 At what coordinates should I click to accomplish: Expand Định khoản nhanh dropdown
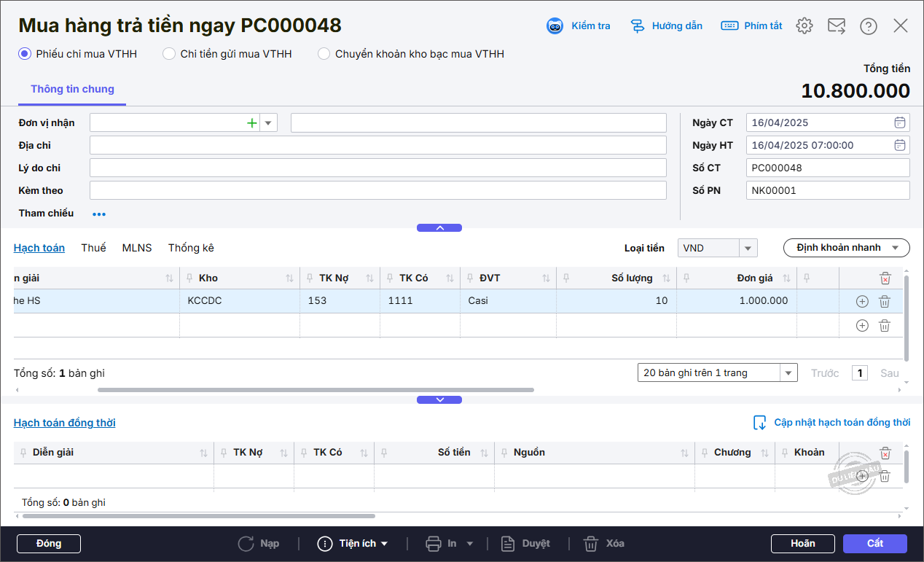pos(846,248)
